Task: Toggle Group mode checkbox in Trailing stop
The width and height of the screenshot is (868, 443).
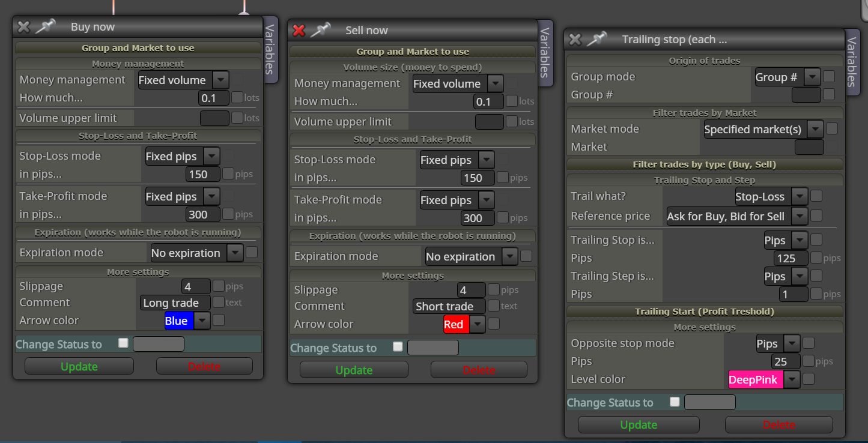Action: [829, 76]
